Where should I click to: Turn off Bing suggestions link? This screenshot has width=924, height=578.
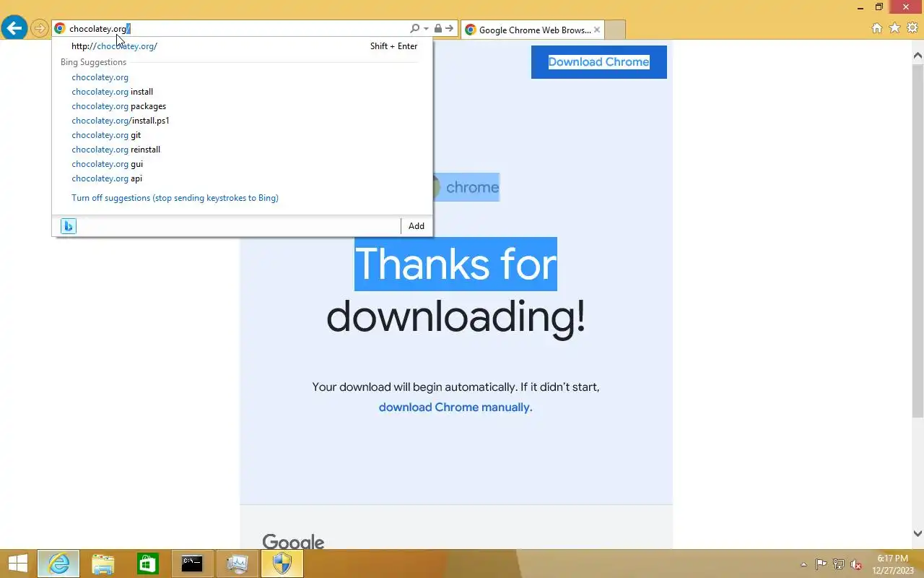click(175, 198)
